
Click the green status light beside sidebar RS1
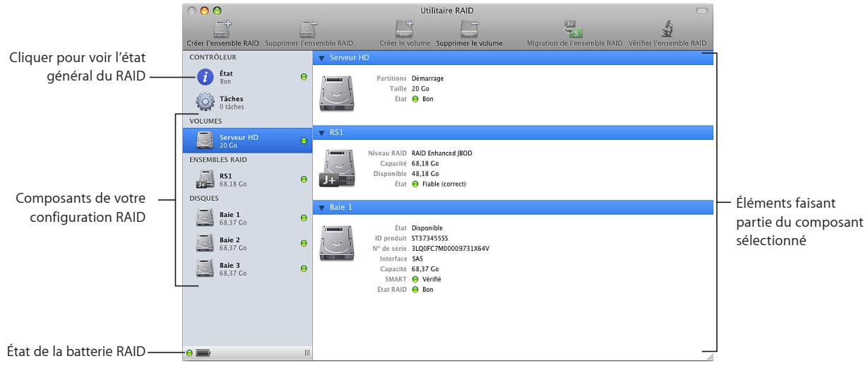click(x=304, y=180)
